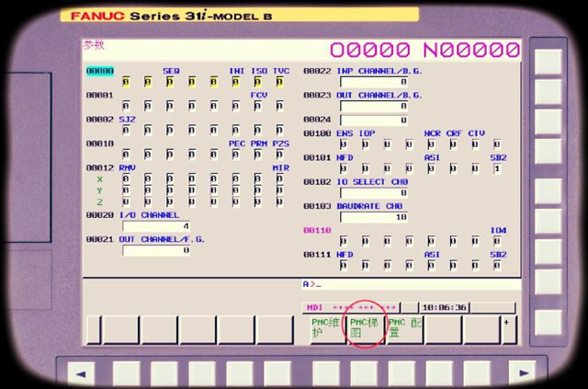This screenshot has height=389, width=588.
Task: Click the IO SELECT CH0 value field
Action: [x=374, y=193]
